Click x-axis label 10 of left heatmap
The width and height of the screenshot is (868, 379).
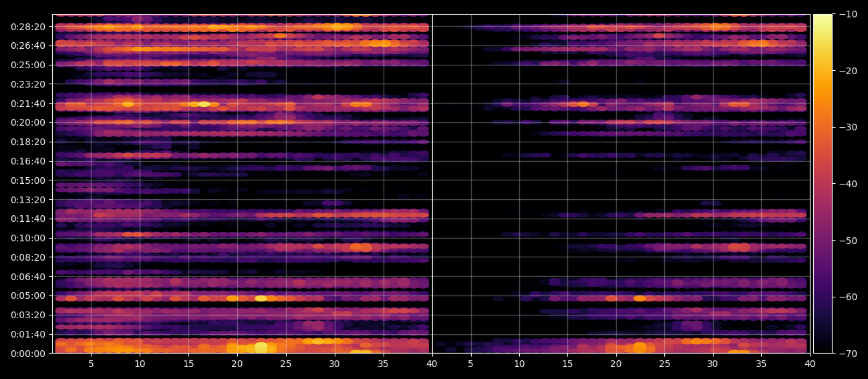(x=140, y=364)
